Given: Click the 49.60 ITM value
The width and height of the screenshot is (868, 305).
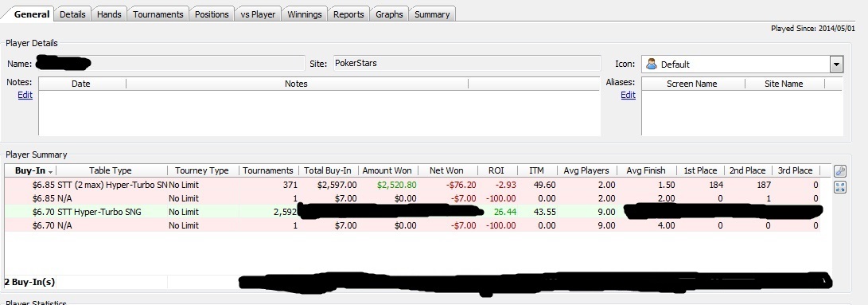Looking at the screenshot, I should (545, 185).
